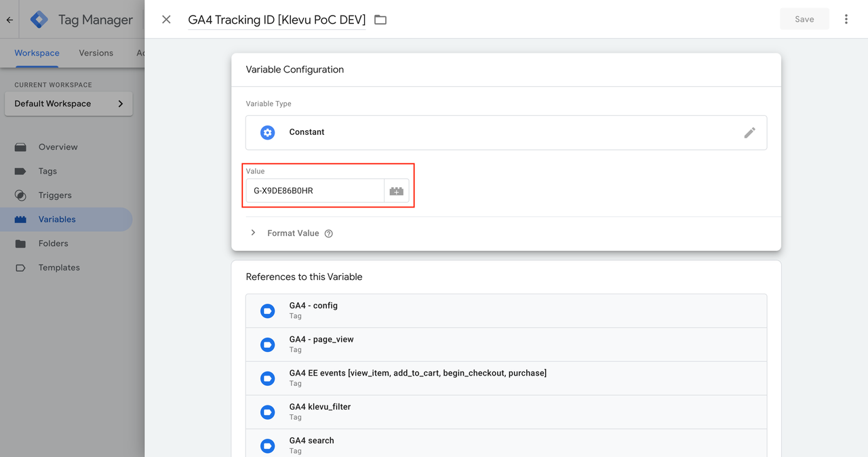Go to Folders in sidebar
Screen dimensions: 868x457
click(x=66, y=243)
